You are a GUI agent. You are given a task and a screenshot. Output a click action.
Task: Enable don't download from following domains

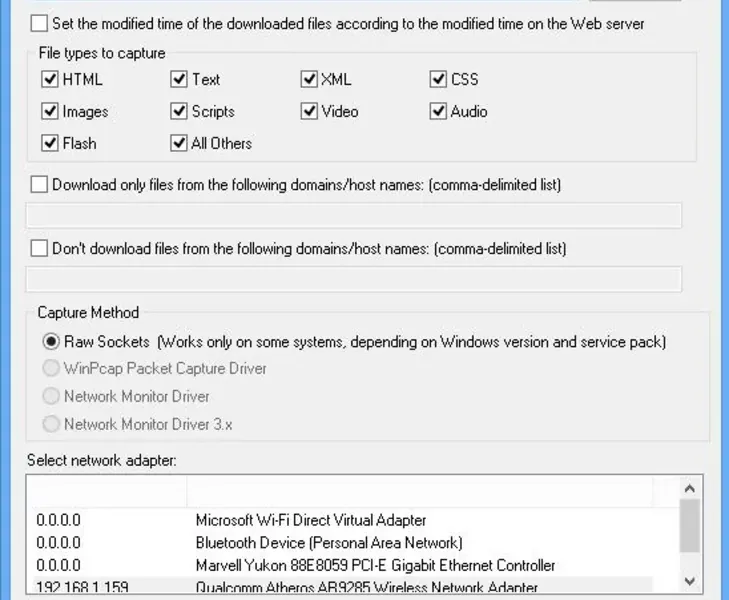click(39, 248)
